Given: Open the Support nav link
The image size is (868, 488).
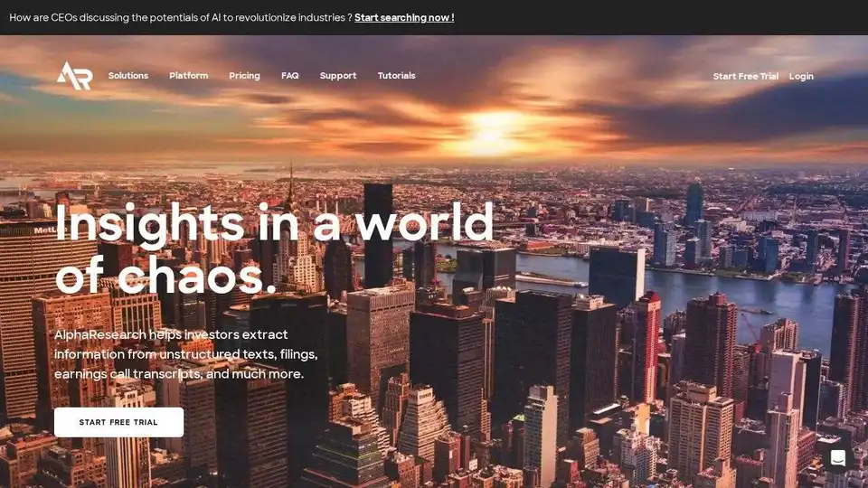Looking at the screenshot, I should click(x=338, y=76).
